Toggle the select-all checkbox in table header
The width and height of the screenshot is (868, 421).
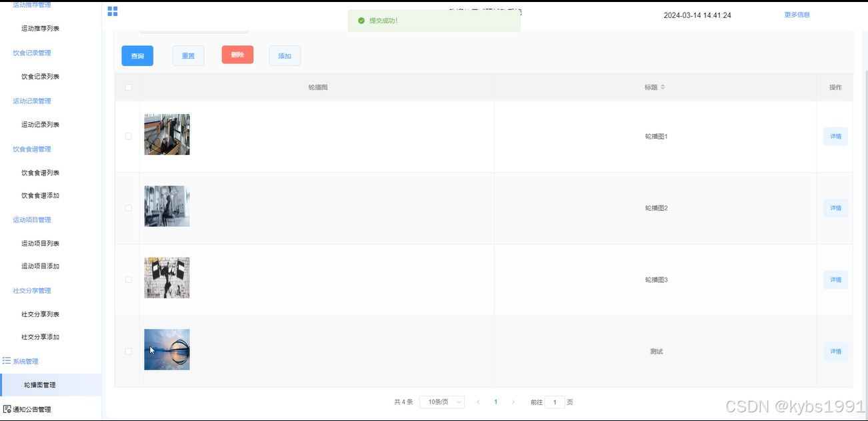[129, 87]
